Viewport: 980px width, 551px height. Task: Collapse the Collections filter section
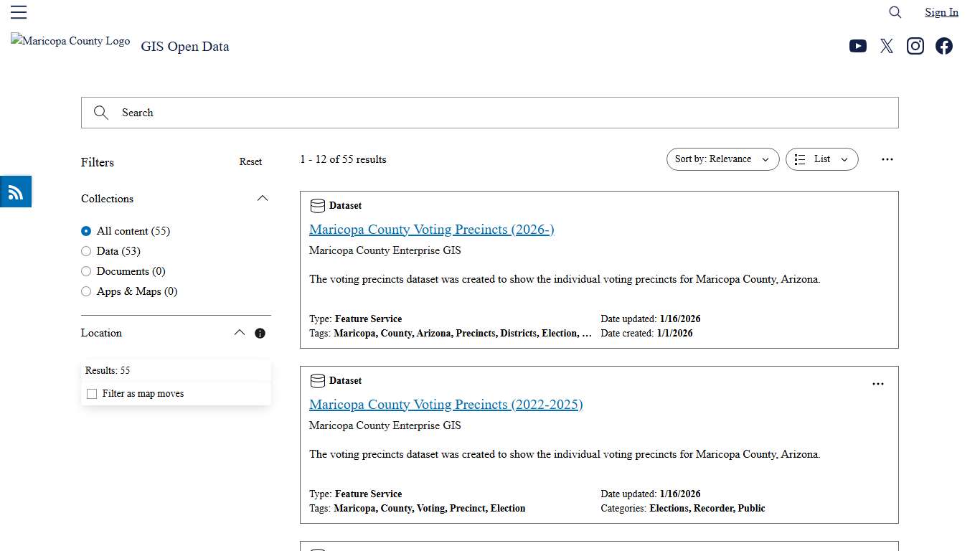point(263,198)
